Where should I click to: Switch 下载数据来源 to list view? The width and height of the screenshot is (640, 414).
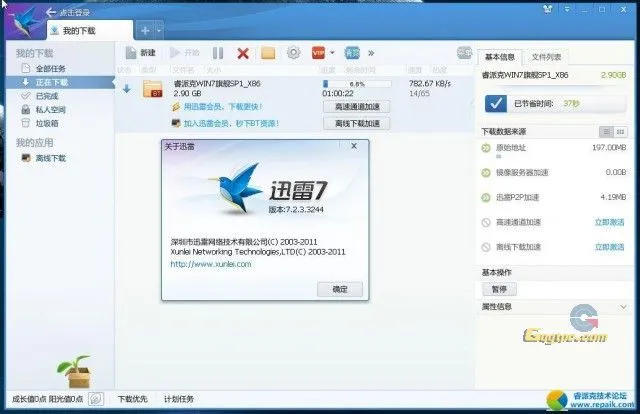tap(607, 131)
